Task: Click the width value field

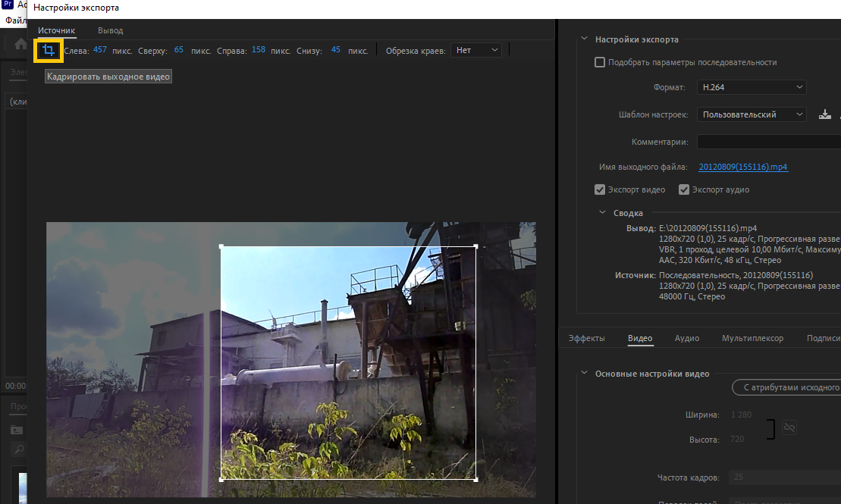Action: point(741,415)
